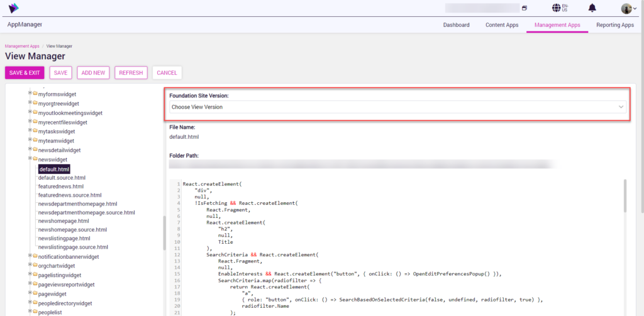
Task: Click the code editor vertical scrollbar
Action: click(625, 196)
